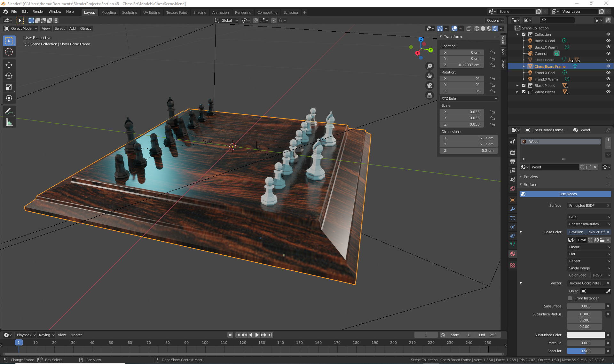Open the Material Properties tab in Properties editor
This screenshot has height=364, width=614.
pyautogui.click(x=512, y=254)
